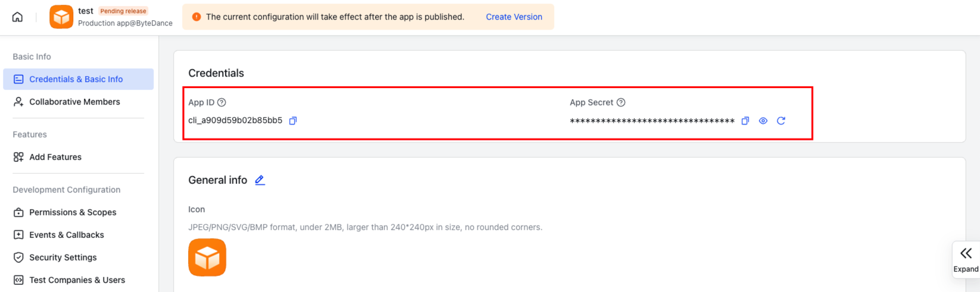980x292 pixels.
Task: Regenerate the App Secret with refresh icon
Action: pyautogui.click(x=781, y=121)
